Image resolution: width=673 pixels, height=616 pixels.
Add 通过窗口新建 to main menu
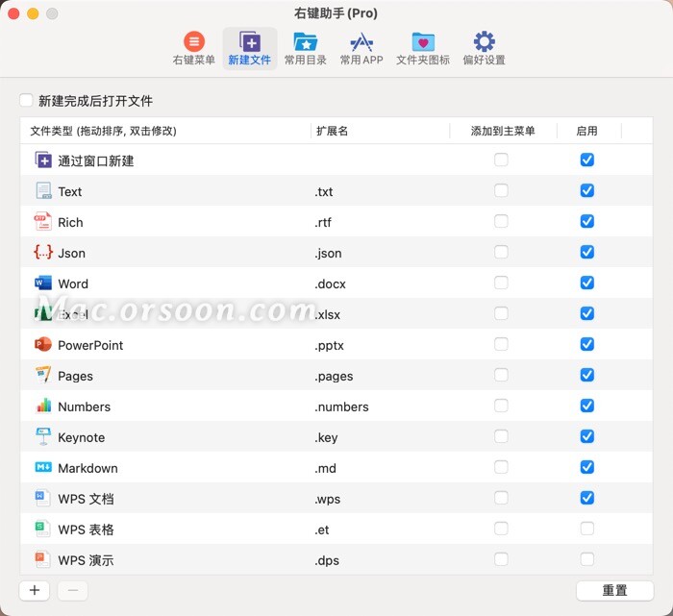click(501, 160)
